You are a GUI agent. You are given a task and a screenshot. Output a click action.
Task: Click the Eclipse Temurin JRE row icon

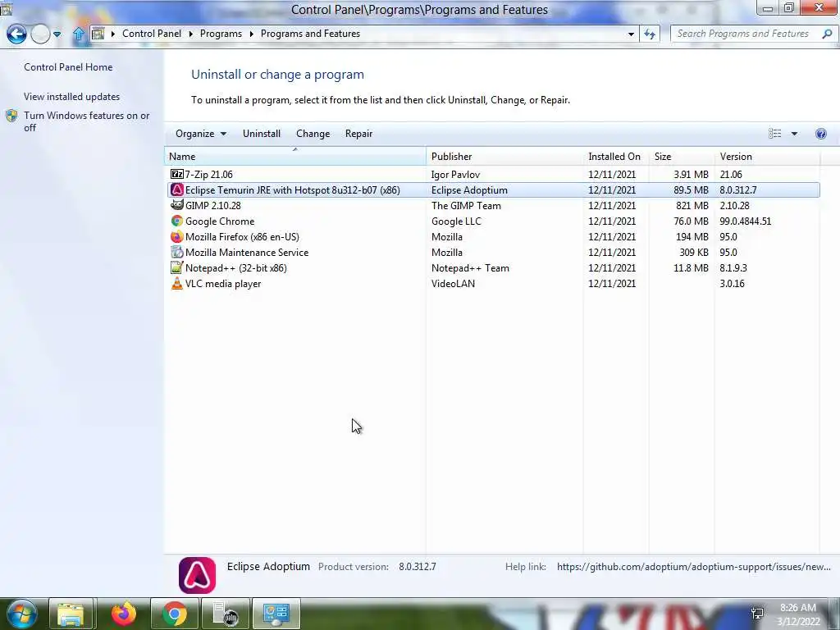[177, 189]
